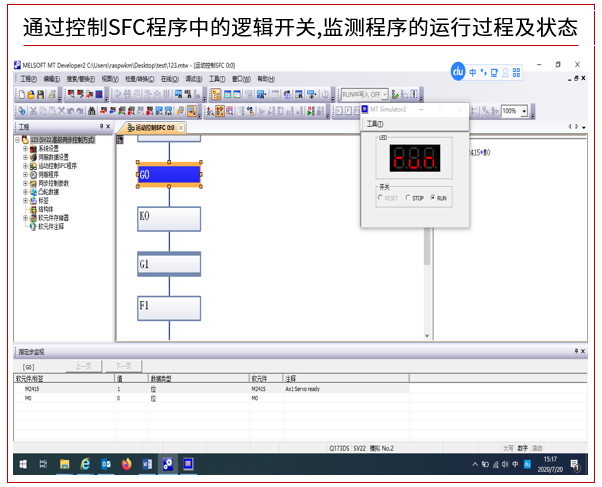Image resolution: width=602 pixels, height=487 pixels.
Task: Open the 工程 (Project) menu
Action: [28, 79]
